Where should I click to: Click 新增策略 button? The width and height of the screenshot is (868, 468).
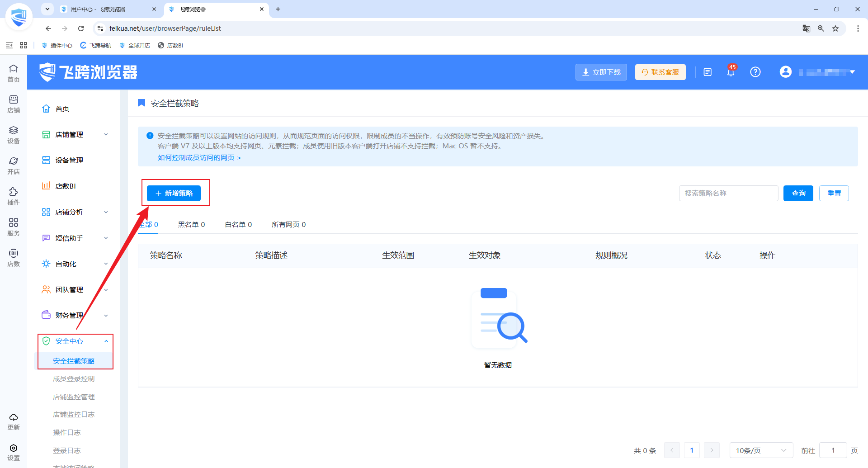click(x=174, y=193)
